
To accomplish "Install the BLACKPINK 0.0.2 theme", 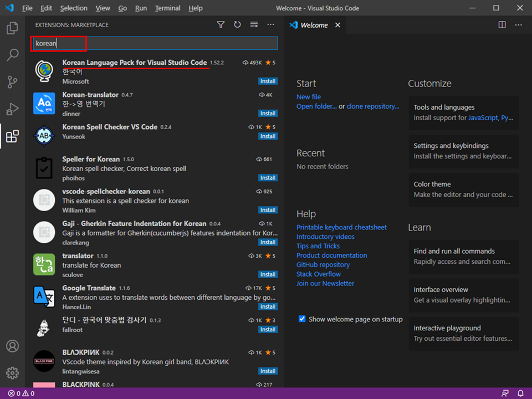I will tap(268, 371).
